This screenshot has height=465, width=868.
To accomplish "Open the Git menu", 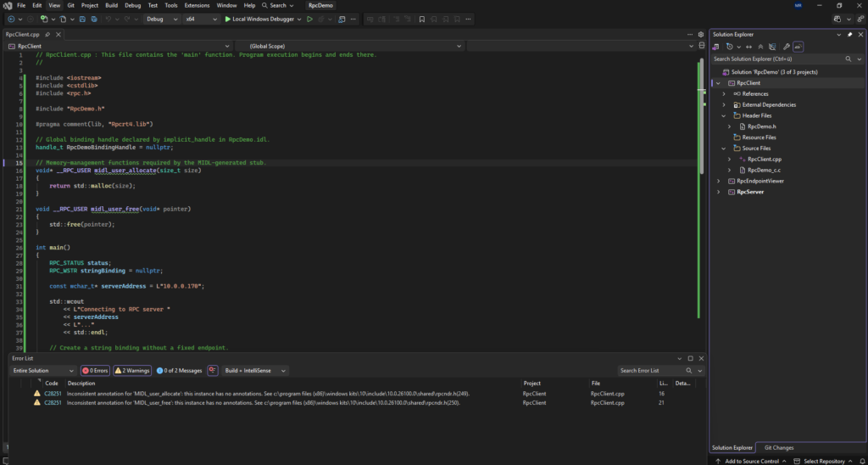I will click(71, 5).
